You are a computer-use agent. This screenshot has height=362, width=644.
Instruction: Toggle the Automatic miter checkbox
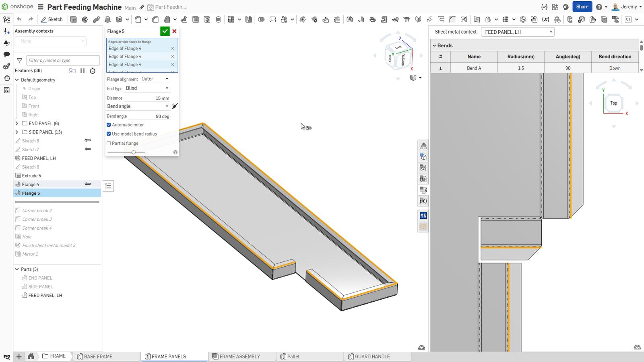tap(109, 125)
